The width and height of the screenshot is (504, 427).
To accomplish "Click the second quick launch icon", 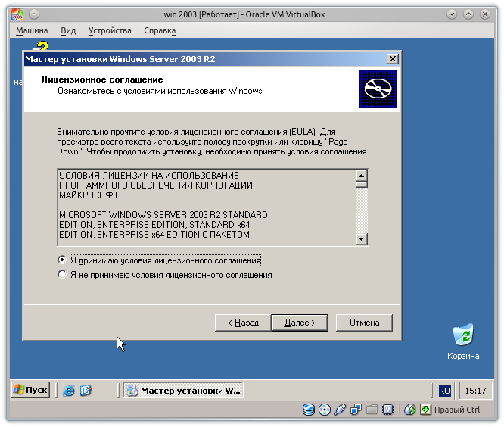I will tap(86, 391).
